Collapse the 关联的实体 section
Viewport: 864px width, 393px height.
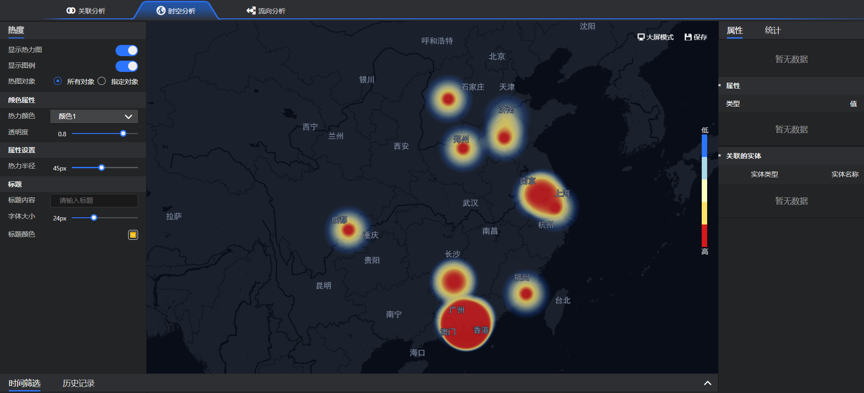click(720, 156)
